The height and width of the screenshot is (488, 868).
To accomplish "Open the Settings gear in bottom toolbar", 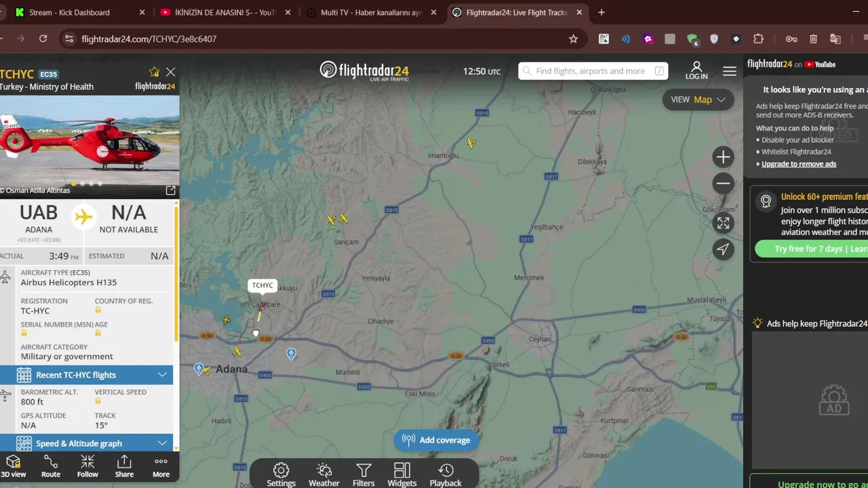I will click(x=281, y=474).
